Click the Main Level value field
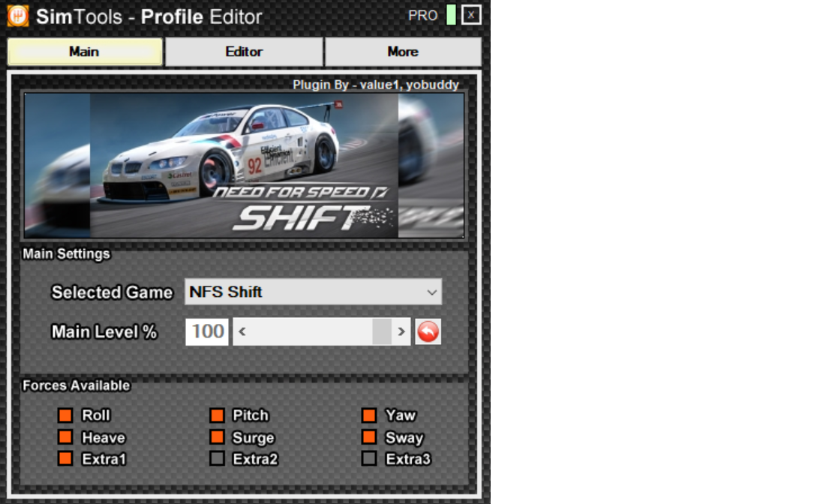The image size is (838, 504). [x=207, y=332]
